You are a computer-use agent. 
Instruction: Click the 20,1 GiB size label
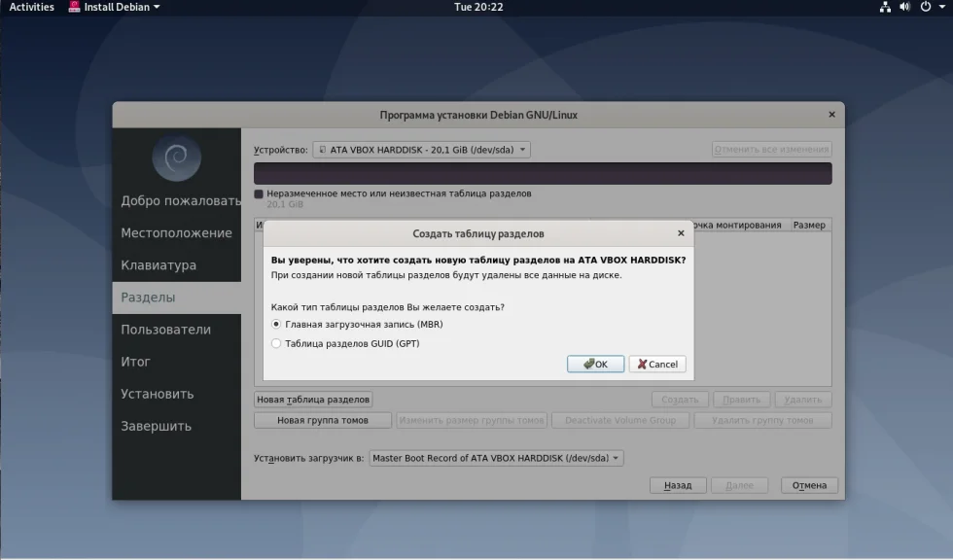pos(285,204)
